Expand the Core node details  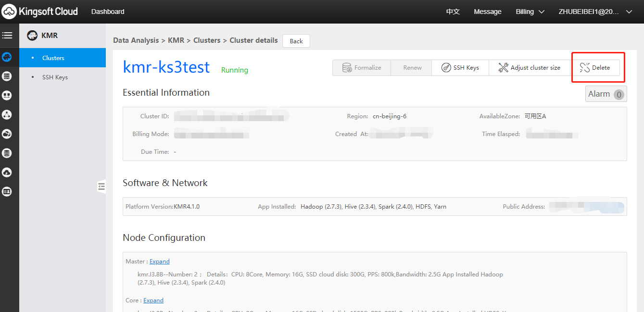tap(153, 300)
